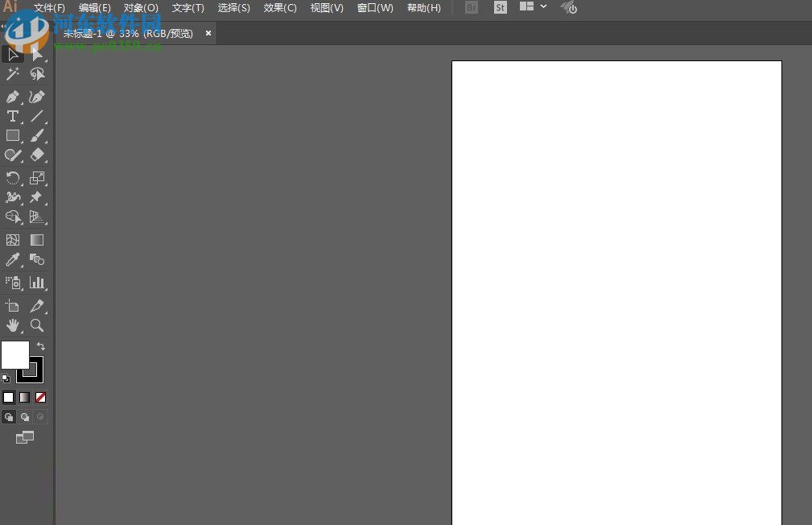Set the fill to None
This screenshot has width=812, height=525.
point(40,398)
